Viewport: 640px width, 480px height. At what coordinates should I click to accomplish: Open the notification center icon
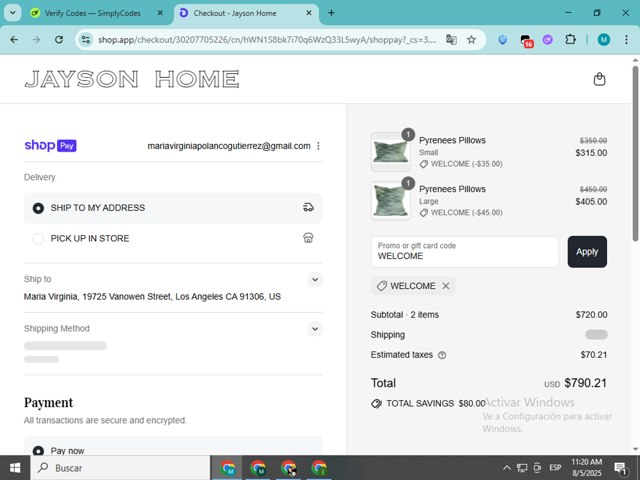[620, 468]
